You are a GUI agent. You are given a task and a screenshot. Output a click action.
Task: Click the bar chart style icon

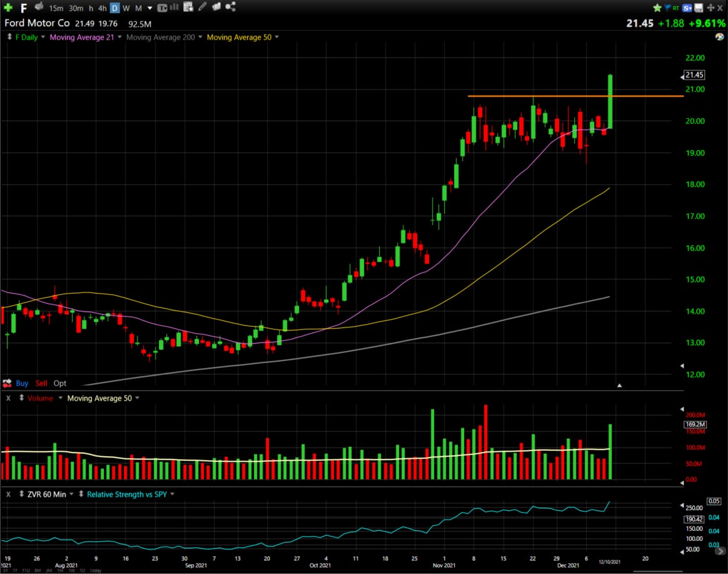pyautogui.click(x=174, y=6)
